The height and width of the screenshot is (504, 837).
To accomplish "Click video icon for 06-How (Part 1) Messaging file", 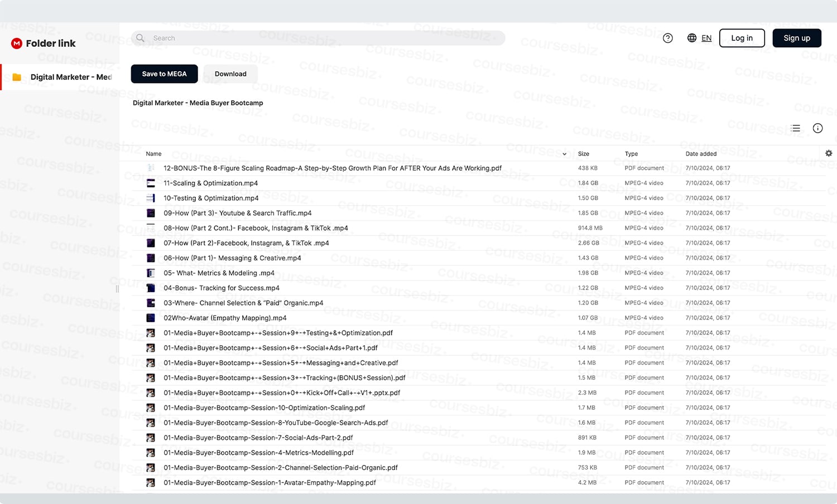I will pos(151,258).
